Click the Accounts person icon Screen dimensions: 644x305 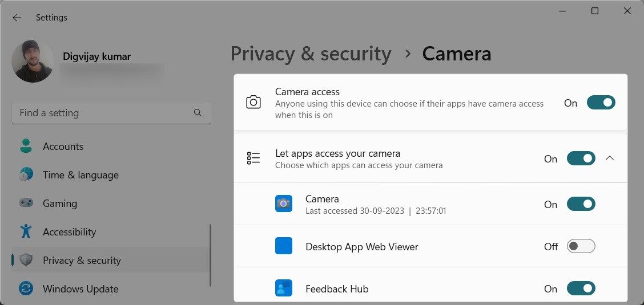click(26, 147)
